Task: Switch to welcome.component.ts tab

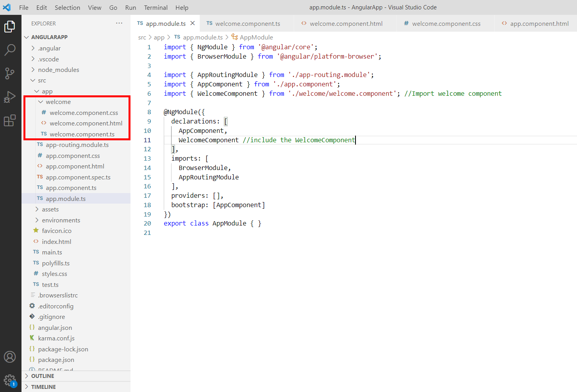Action: click(x=247, y=23)
